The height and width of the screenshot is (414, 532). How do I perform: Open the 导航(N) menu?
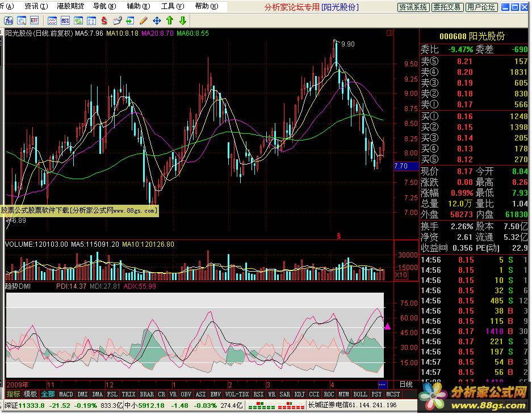[x=104, y=6]
